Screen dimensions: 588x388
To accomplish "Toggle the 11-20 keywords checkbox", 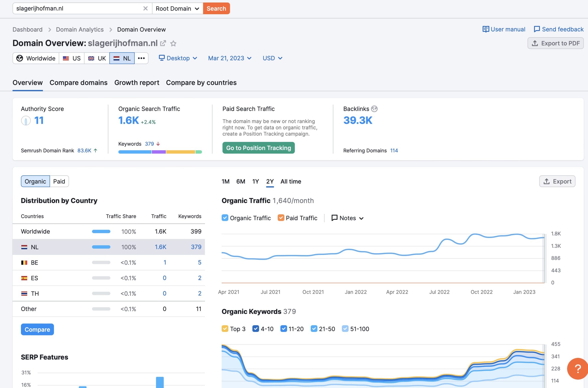I will click(284, 329).
